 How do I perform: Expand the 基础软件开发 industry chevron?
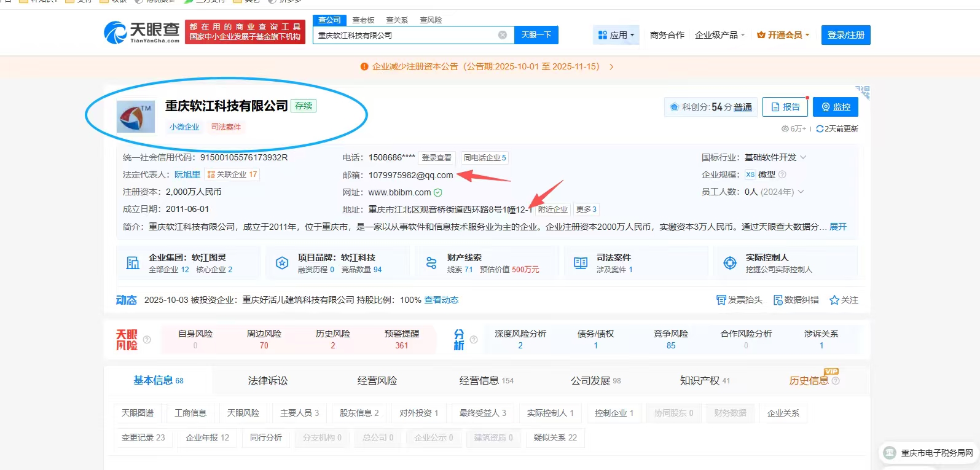click(x=803, y=157)
